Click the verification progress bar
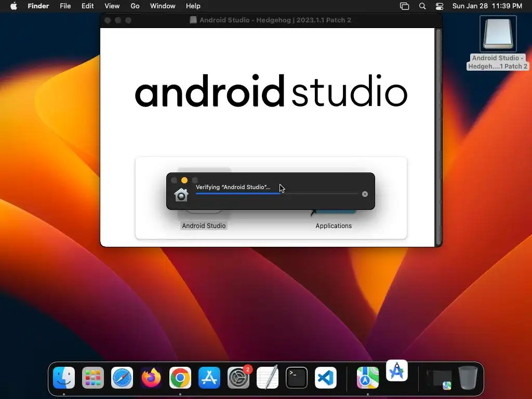The height and width of the screenshot is (399, 532). [x=277, y=194]
